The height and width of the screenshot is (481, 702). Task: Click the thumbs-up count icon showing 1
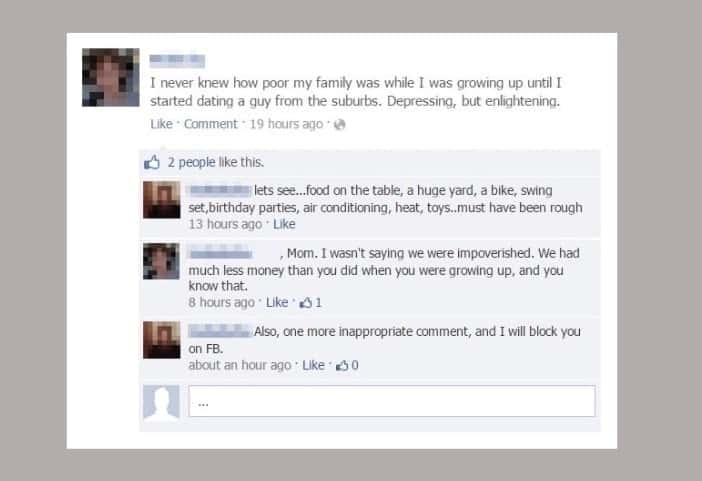coord(306,303)
